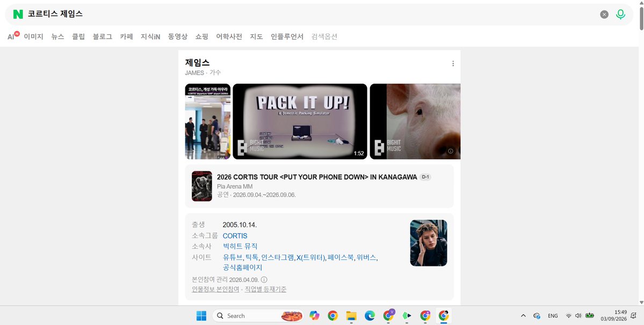This screenshot has height=325, width=644.
Task: Play the PACK IT UP! video
Action: [300, 121]
